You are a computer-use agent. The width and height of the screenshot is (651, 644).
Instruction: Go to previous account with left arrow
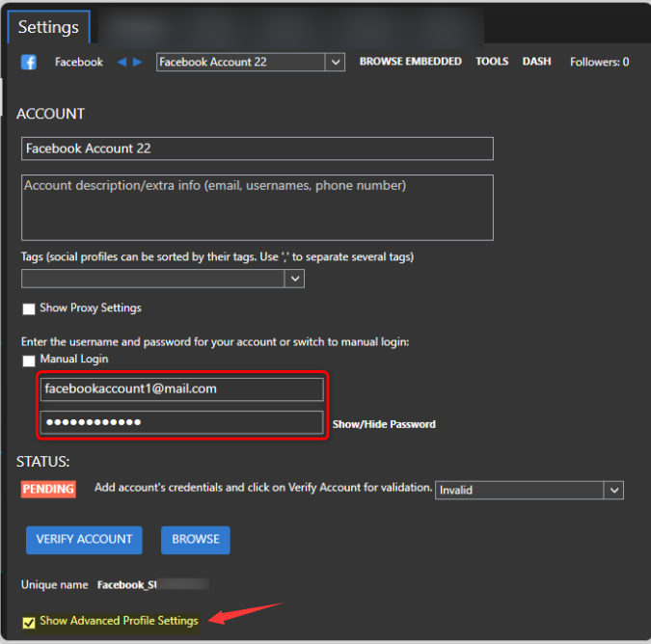tap(122, 62)
